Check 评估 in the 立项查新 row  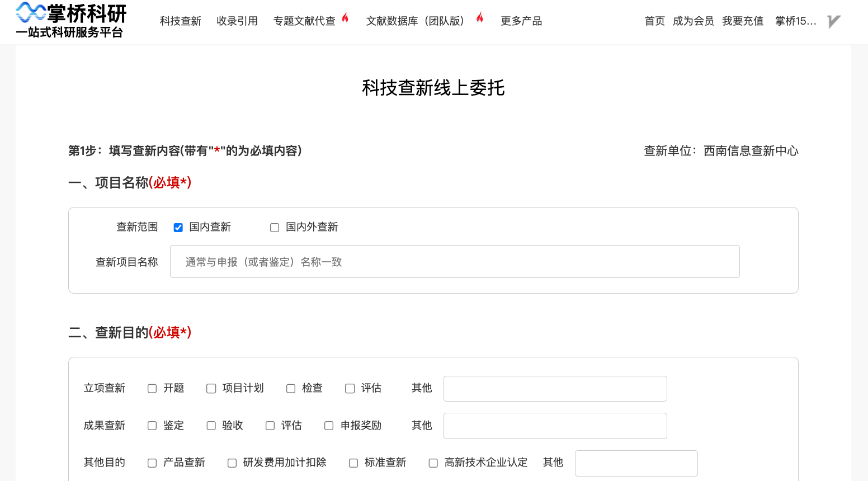click(350, 389)
